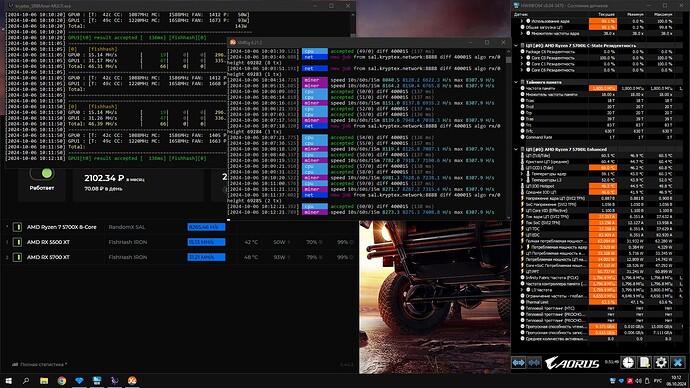Viewport: 690px width, 388px height.
Task: Open 'Полная статистика' link in Kryptex
Action: pos(40,364)
